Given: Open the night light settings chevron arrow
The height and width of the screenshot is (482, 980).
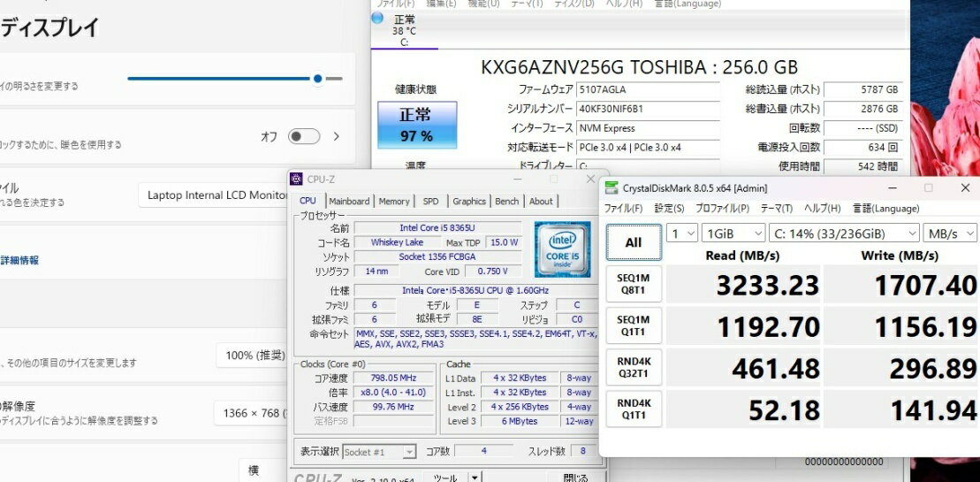Looking at the screenshot, I should pos(336,136).
